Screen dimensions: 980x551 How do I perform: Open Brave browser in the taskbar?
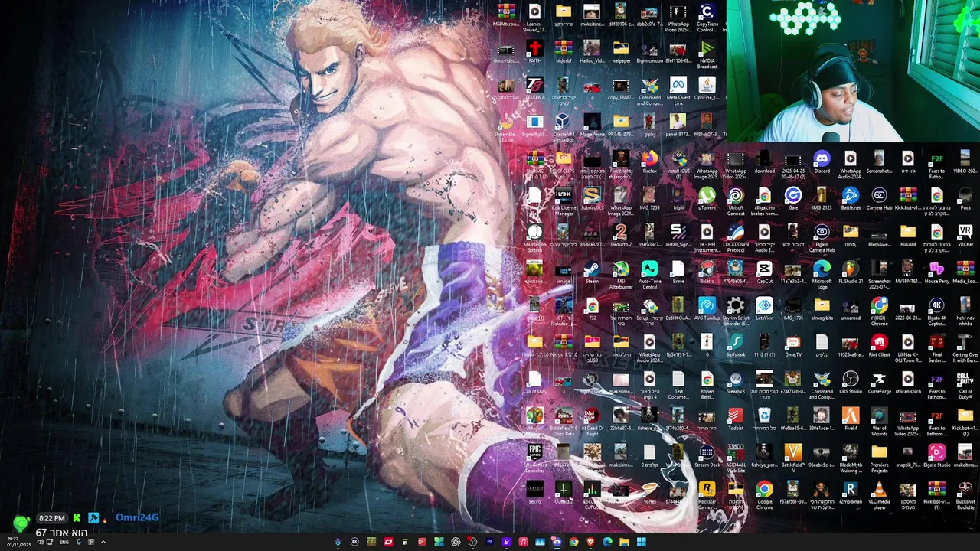(590, 542)
